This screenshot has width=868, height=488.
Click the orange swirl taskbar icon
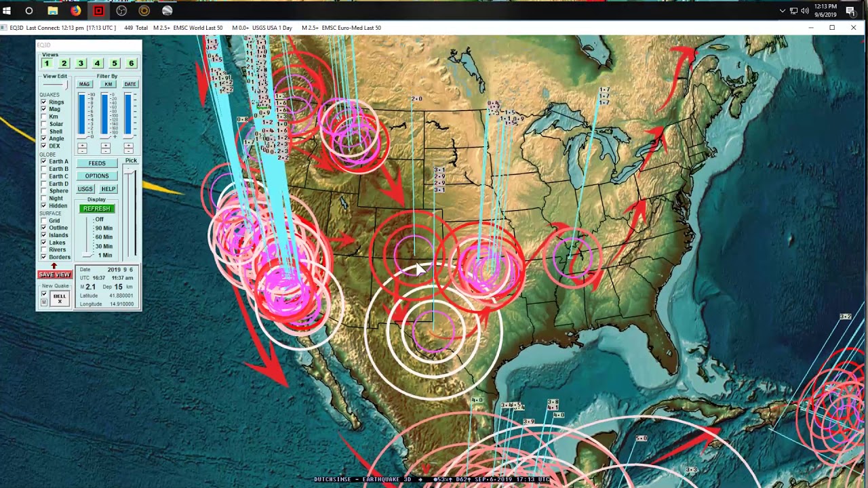144,11
